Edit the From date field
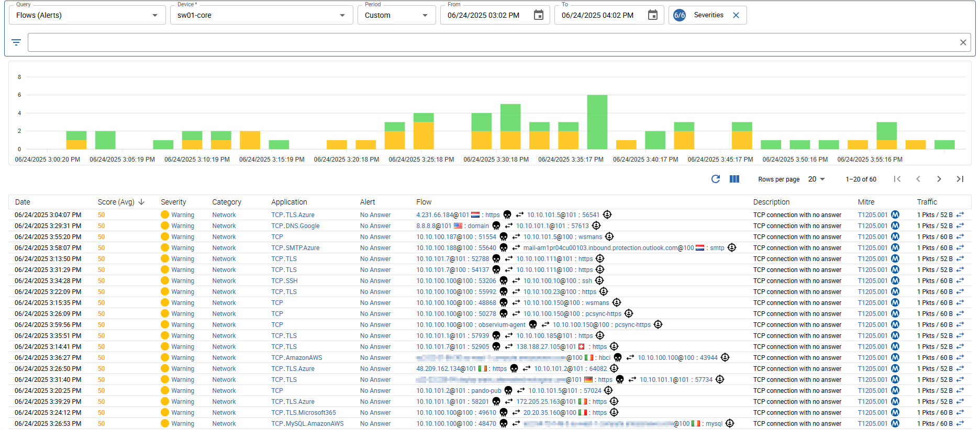This screenshot has width=980, height=430. 483,15
